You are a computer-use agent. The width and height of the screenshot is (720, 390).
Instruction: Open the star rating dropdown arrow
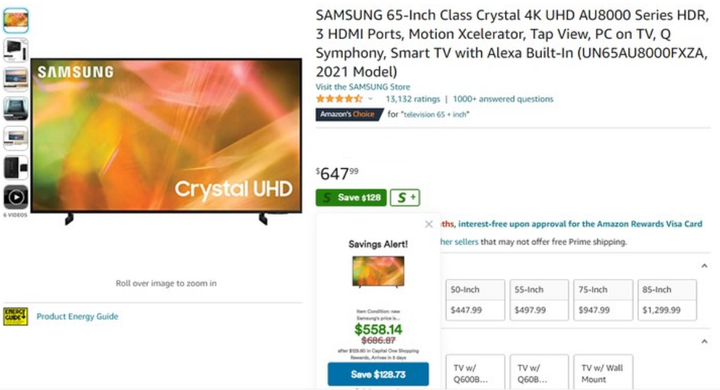point(371,99)
